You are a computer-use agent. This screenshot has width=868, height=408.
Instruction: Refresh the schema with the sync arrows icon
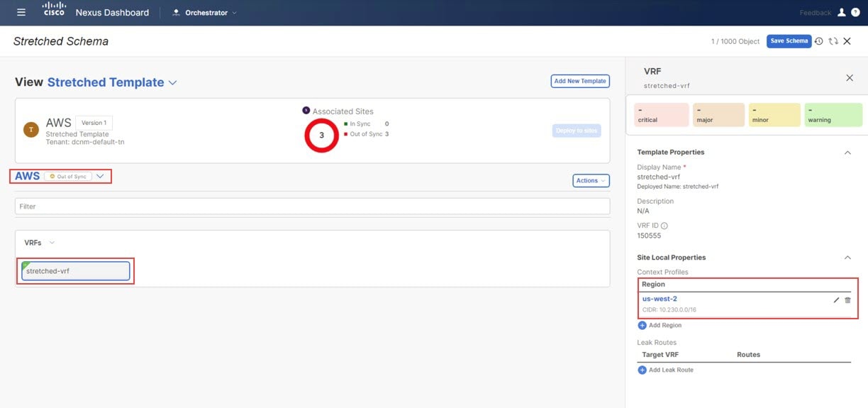[x=833, y=41]
